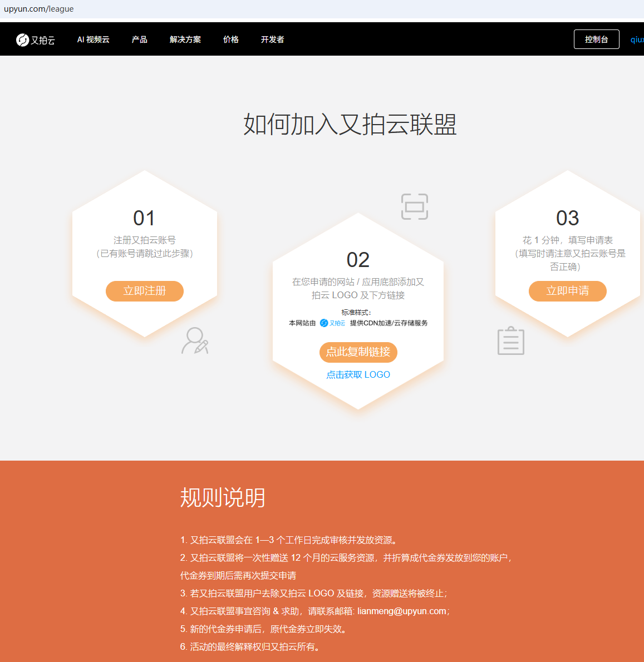Click the 立即申请 button

point(568,291)
